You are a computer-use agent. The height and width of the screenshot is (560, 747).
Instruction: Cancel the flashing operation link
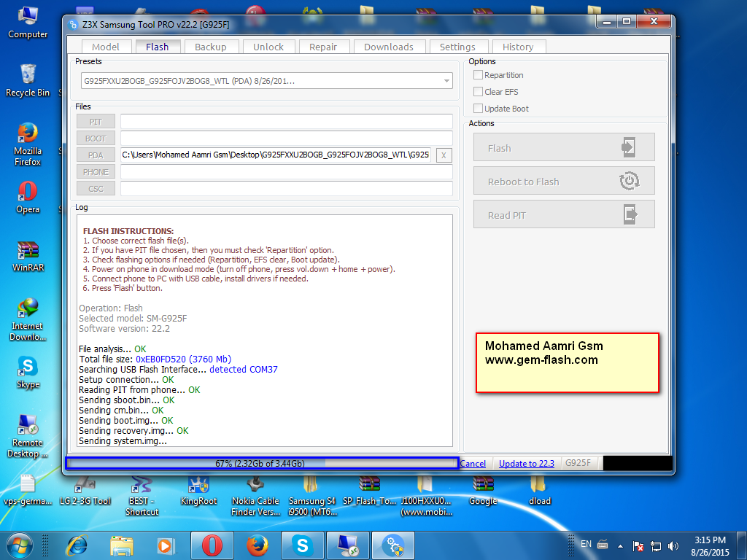pyautogui.click(x=473, y=463)
